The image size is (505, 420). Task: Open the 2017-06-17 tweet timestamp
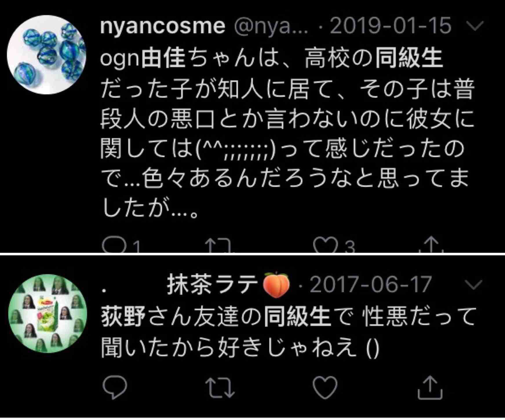(371, 284)
